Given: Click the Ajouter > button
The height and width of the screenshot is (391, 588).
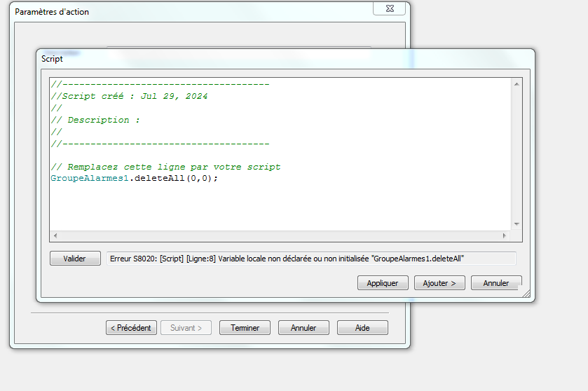Looking at the screenshot, I should coord(439,283).
